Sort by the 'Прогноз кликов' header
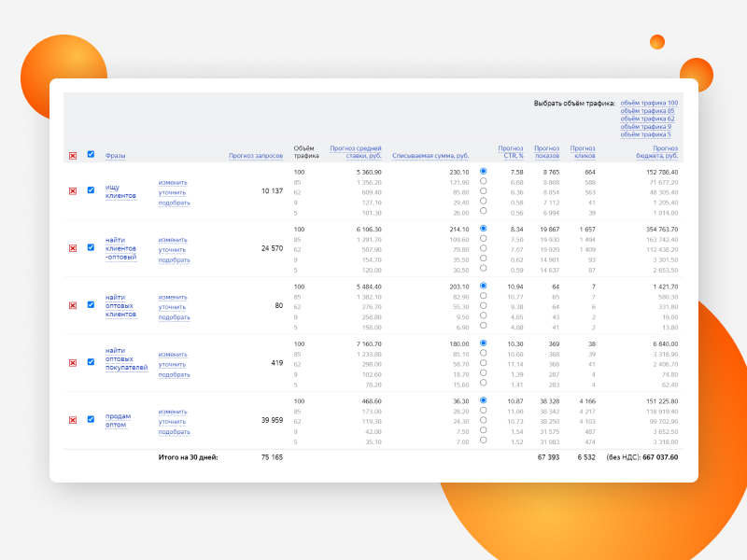747x560 pixels. point(583,152)
